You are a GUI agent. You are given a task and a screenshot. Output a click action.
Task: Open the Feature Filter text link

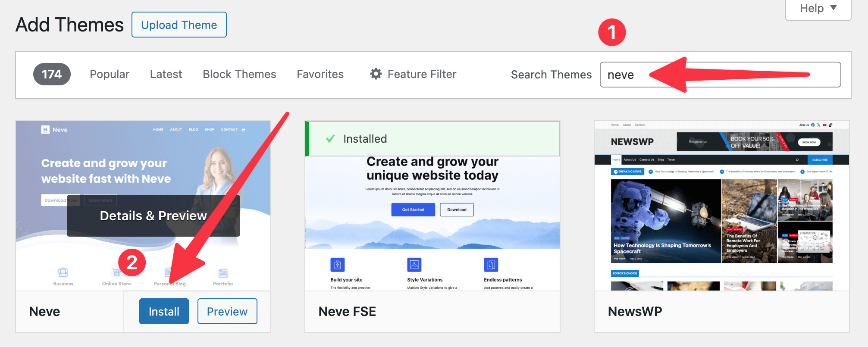pyautogui.click(x=422, y=74)
